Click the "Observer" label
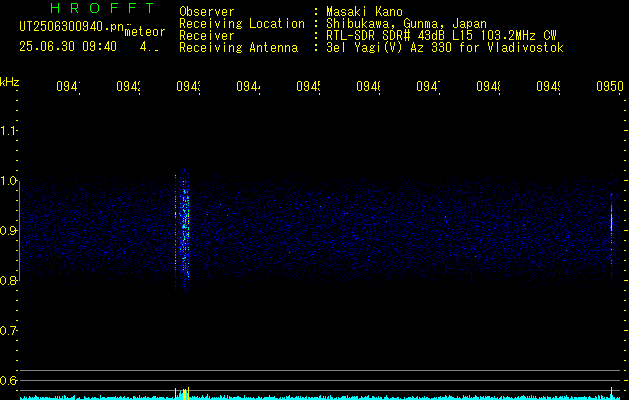This screenshot has width=629, height=400. click(207, 12)
